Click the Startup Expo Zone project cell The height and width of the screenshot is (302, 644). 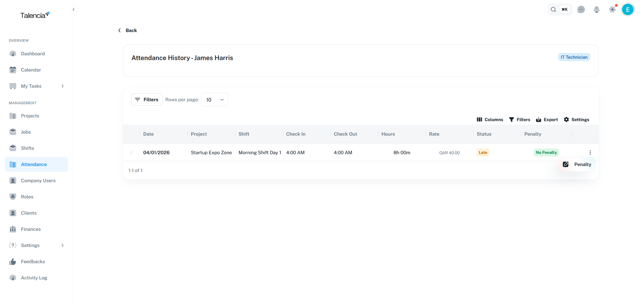coord(211,153)
